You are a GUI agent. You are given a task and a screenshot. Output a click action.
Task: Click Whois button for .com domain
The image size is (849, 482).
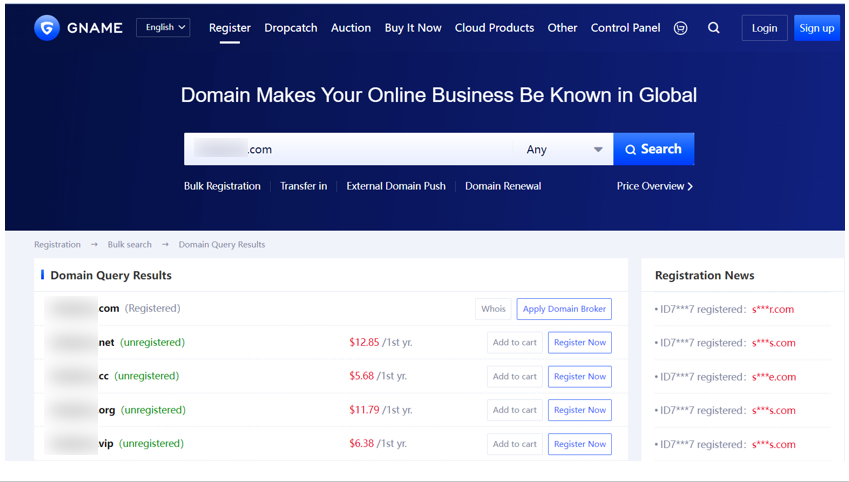(x=493, y=309)
